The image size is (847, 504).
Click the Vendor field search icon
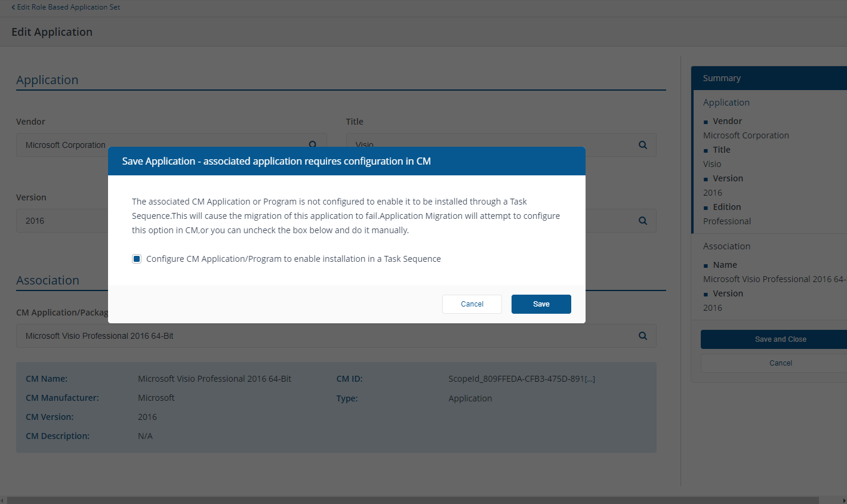coord(312,144)
